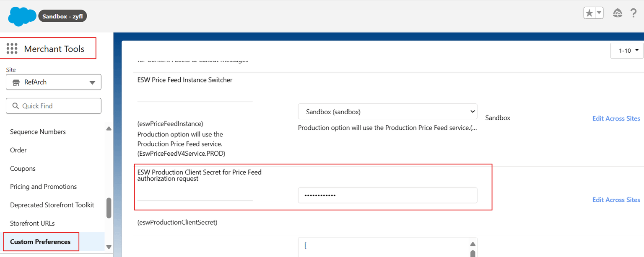
Task: Click the Merchant Tools menu title
Action: 54,49
